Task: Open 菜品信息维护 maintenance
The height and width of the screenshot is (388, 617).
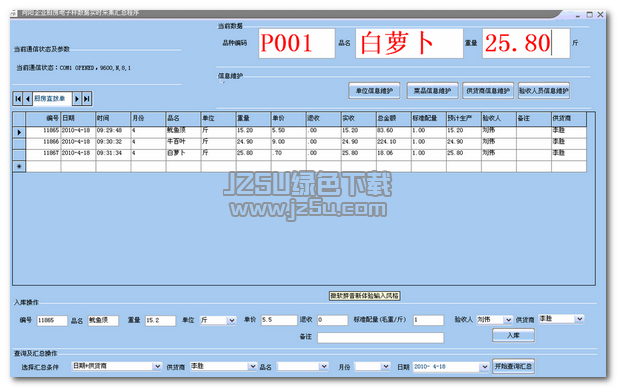Action: coord(432,91)
